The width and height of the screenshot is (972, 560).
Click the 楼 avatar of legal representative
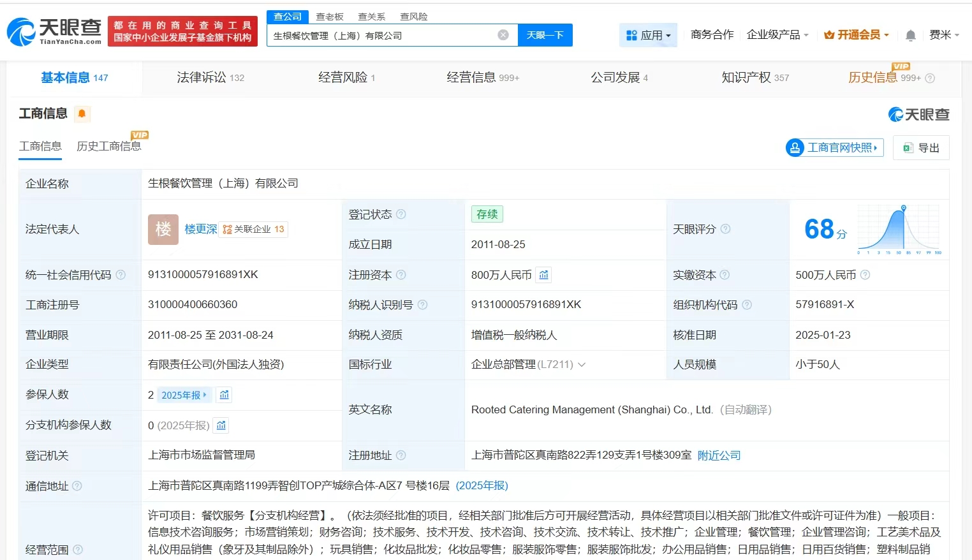point(163,229)
